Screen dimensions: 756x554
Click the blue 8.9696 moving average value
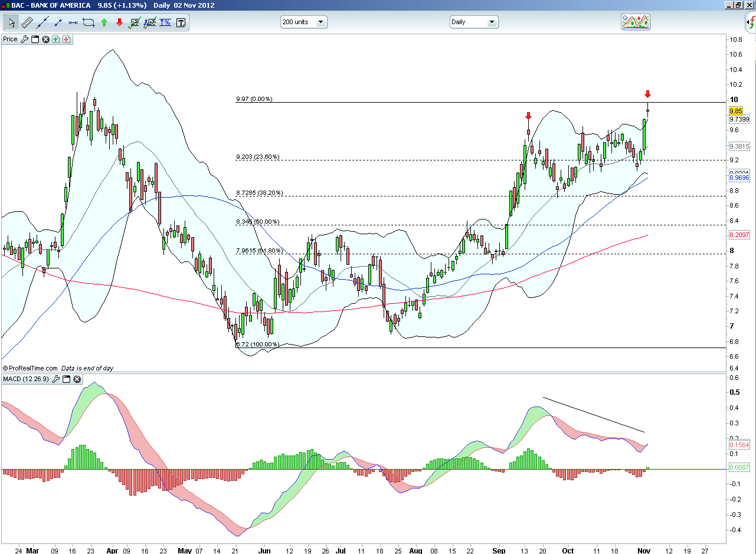[x=739, y=178]
